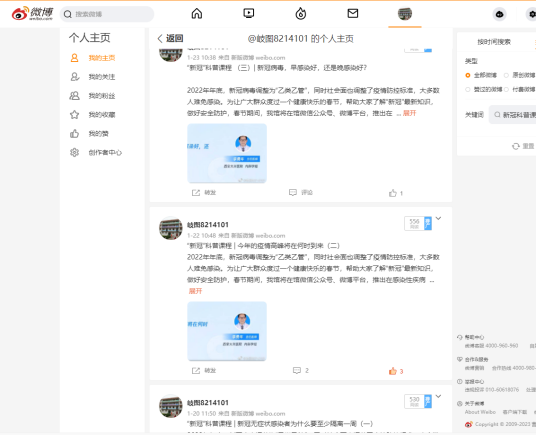The image size is (536, 435).
Task: Open the options chevron on the 1-22 post
Action: 438,218
